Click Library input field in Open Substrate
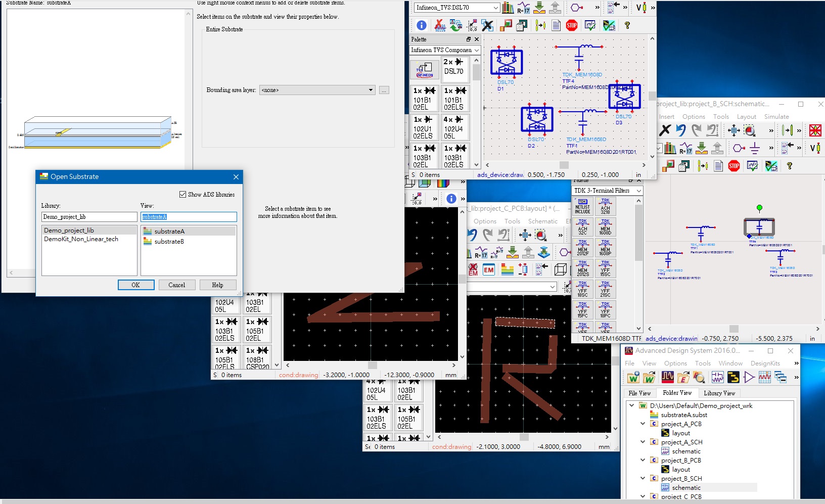 click(89, 217)
